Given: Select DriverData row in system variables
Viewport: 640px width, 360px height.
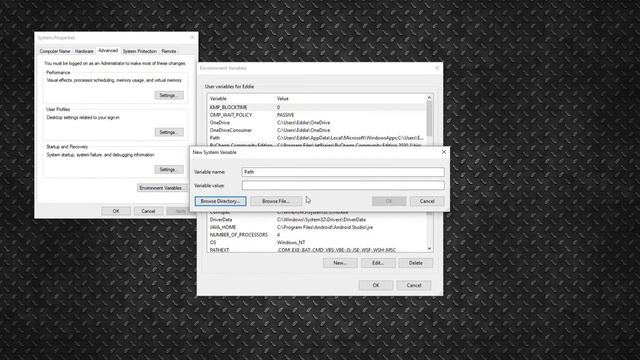Looking at the screenshot, I should (317, 220).
